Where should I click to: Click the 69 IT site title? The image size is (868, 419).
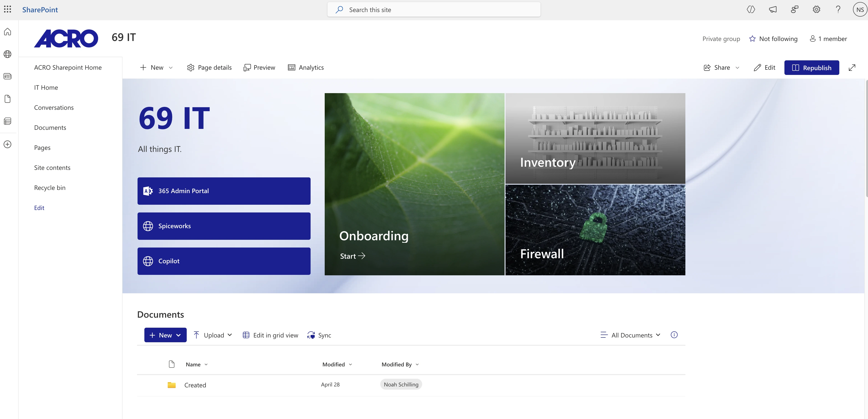[124, 37]
